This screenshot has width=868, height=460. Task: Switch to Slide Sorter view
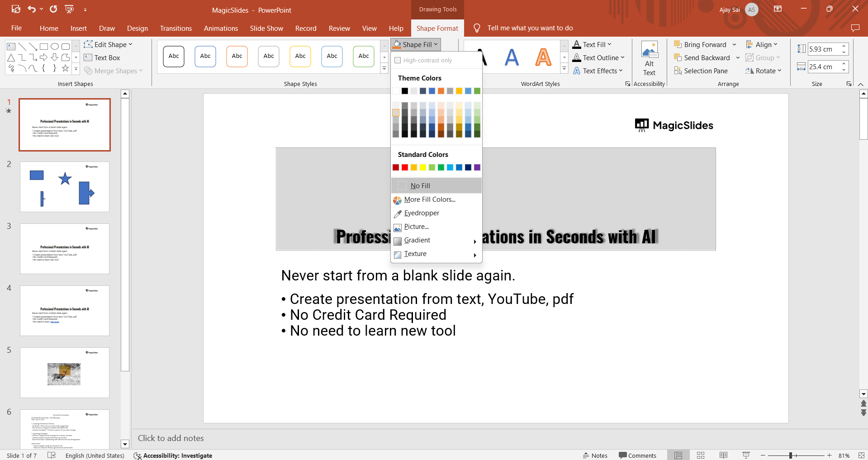[701, 455]
